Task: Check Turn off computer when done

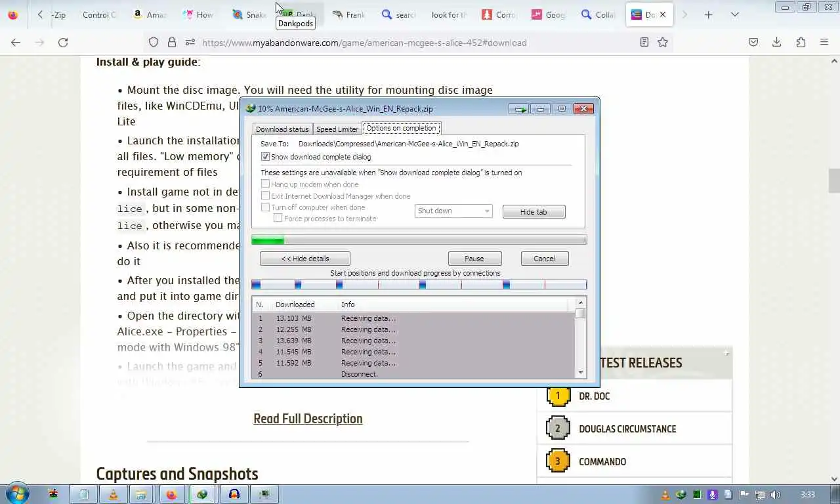Action: point(265,207)
